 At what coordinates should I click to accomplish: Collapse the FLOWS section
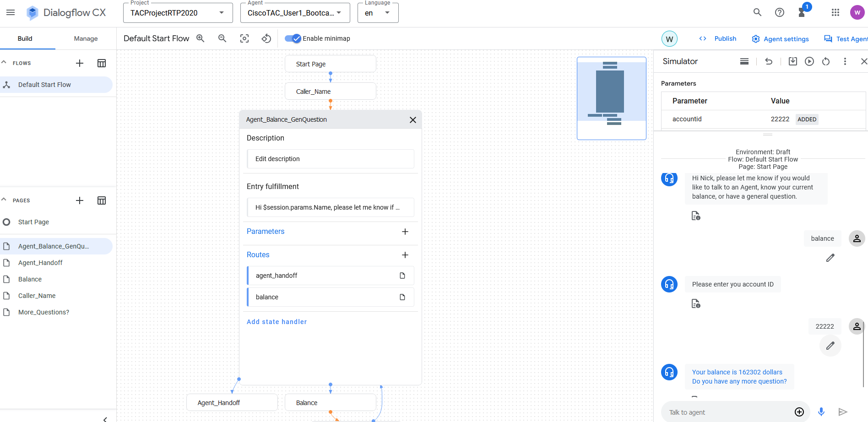(x=4, y=62)
